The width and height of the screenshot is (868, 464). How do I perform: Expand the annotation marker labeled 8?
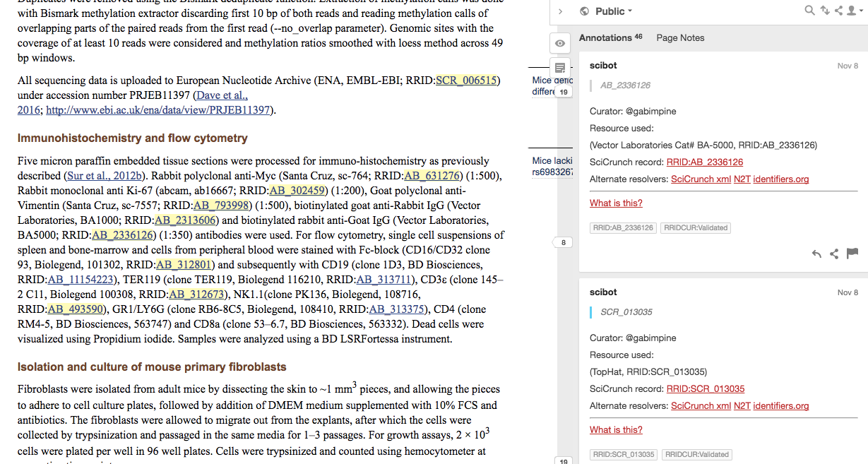click(x=563, y=242)
